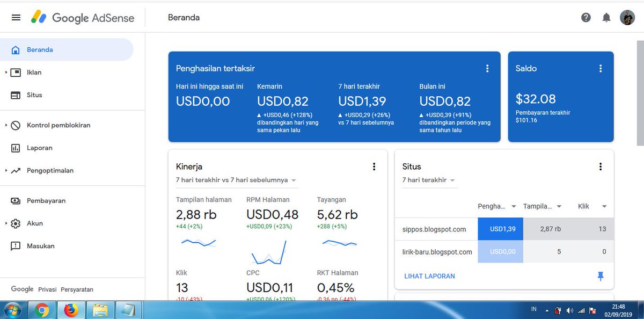Viewport: 644px width, 319px height.
Task: Open the hamburger main menu
Action: [16, 18]
